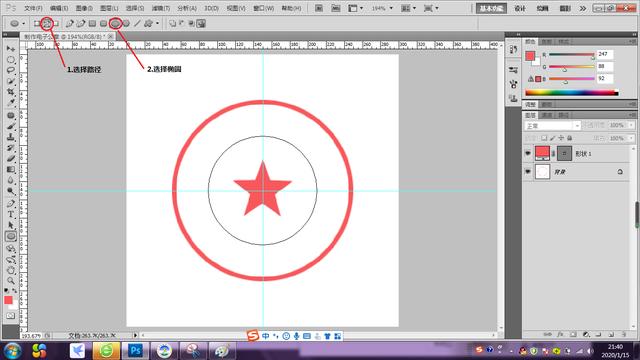The image size is (640, 360).
Task: Select the Clone Stamp tool
Action: click(x=11, y=137)
